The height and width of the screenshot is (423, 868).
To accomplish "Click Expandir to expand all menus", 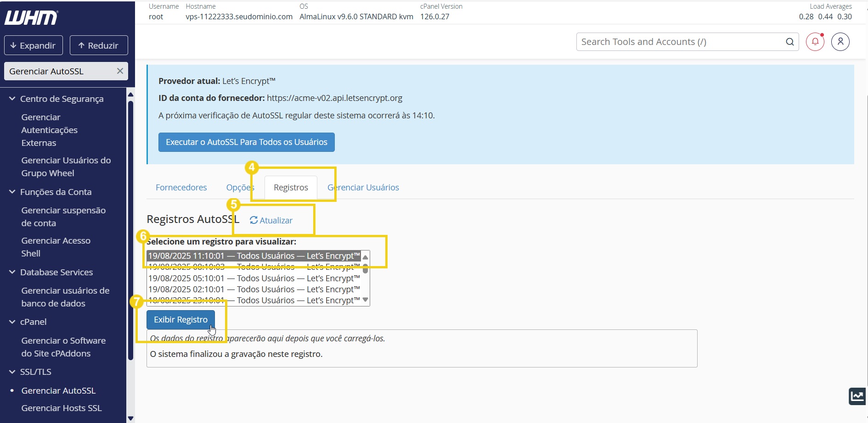I will (34, 45).
